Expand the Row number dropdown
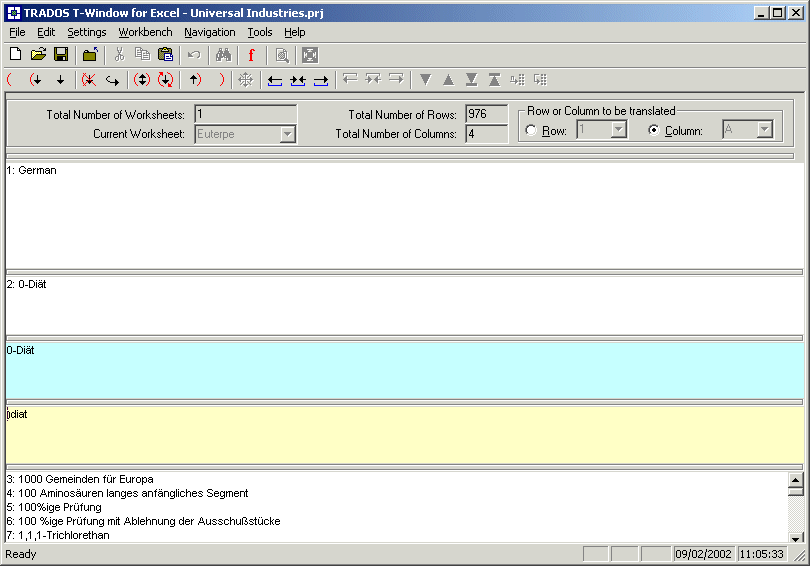The image size is (810, 566). (x=618, y=130)
